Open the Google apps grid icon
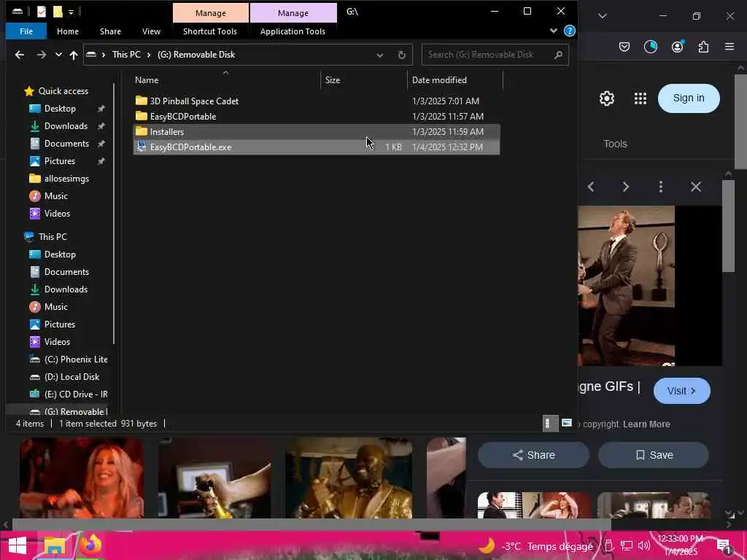The image size is (747, 560). point(640,98)
